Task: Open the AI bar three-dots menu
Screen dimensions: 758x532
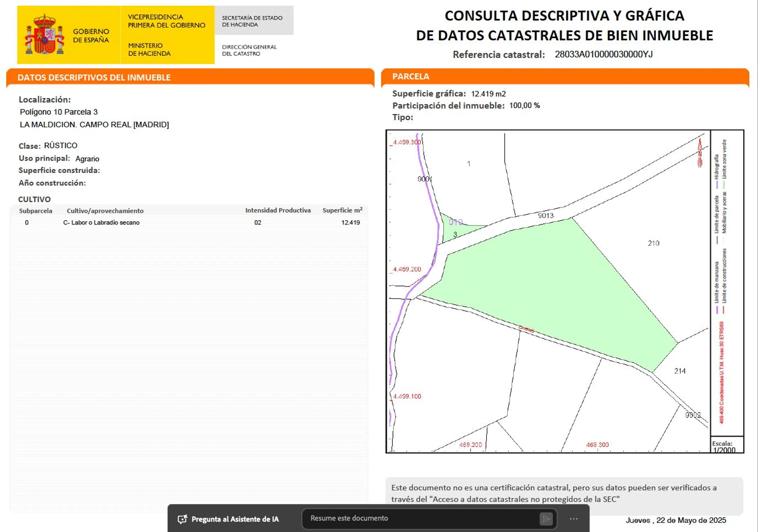Action: coord(573,519)
